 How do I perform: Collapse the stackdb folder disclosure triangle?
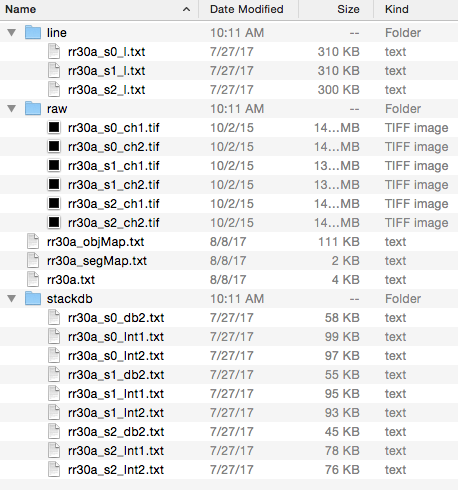[12, 299]
